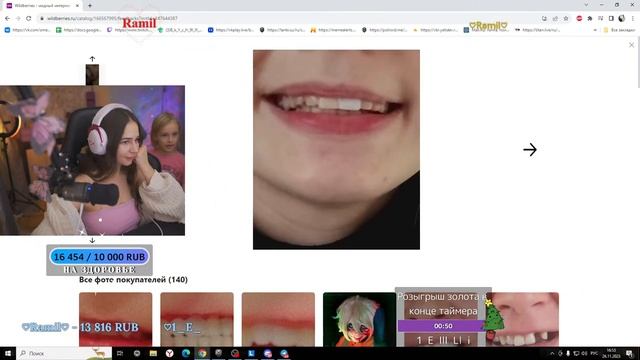Click the page vertical scrollbar
This screenshot has height=360, width=640.
[638, 61]
